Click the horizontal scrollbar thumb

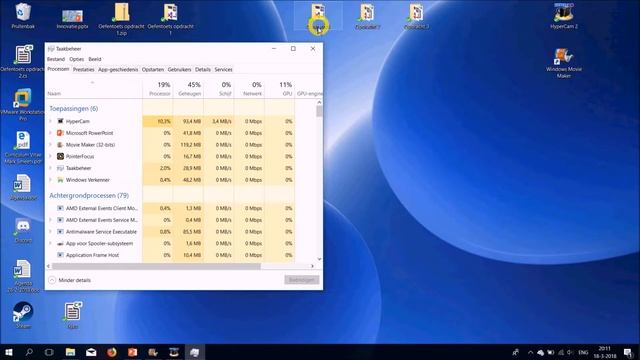[156, 266]
